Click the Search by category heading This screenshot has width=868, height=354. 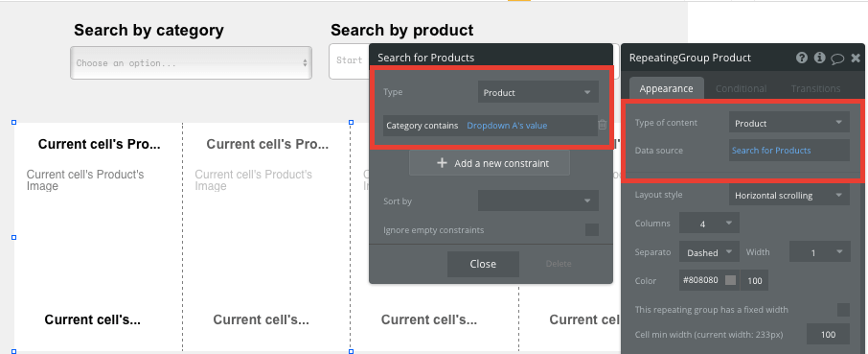pos(148,30)
